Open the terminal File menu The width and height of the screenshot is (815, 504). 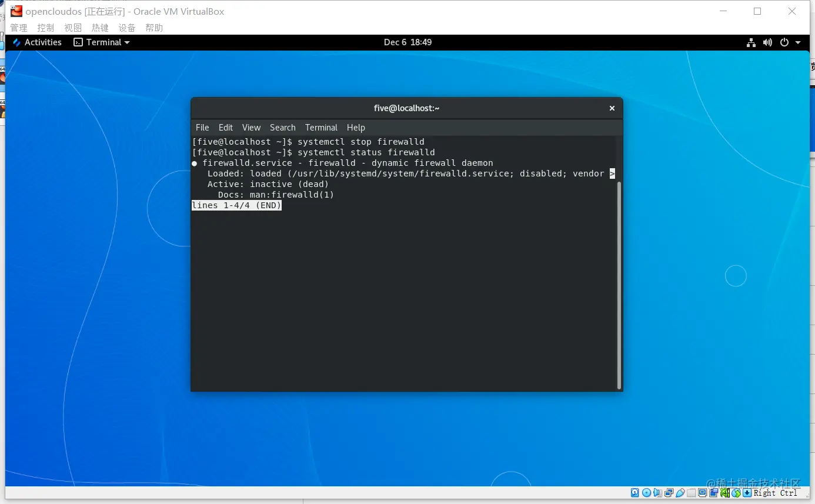202,128
